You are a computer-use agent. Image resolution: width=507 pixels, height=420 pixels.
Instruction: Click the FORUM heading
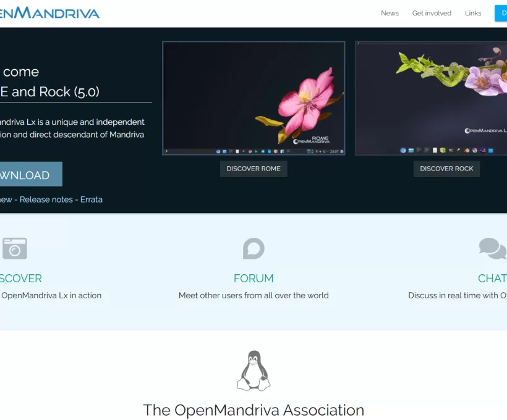coord(253,278)
